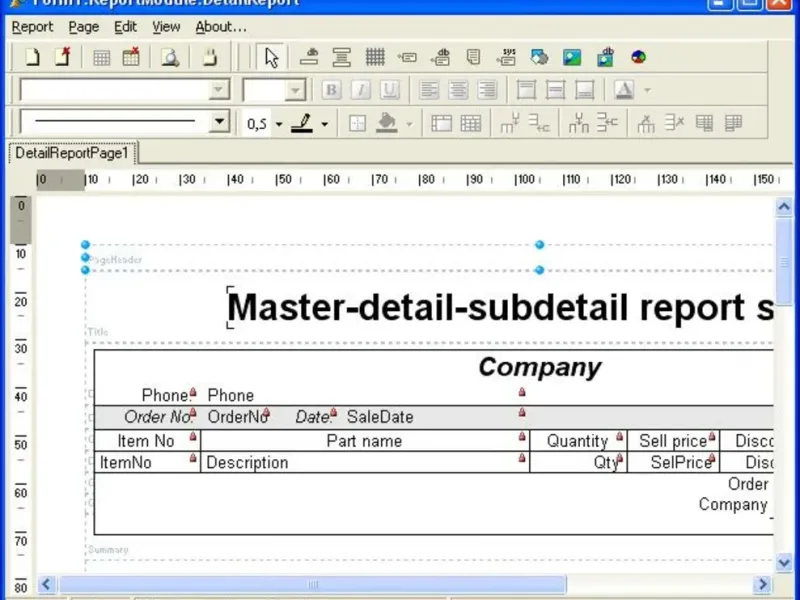Open the font name dropdown
Image resolution: width=800 pixels, height=600 pixels.
219,90
